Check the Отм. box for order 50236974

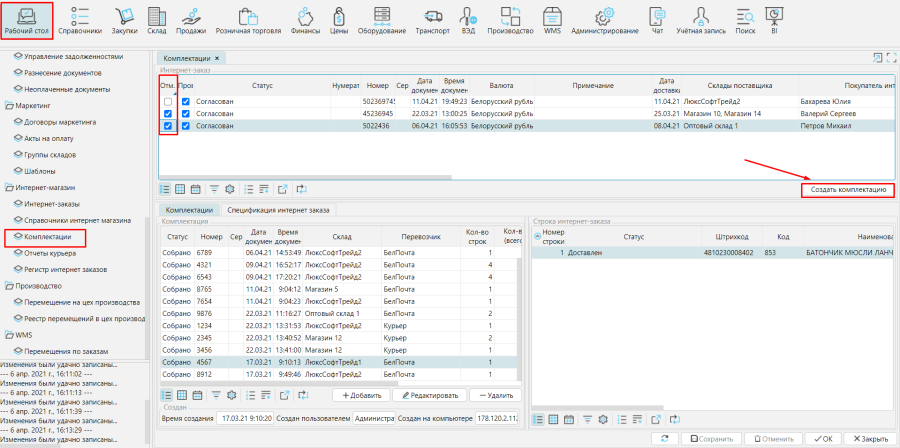(168, 101)
